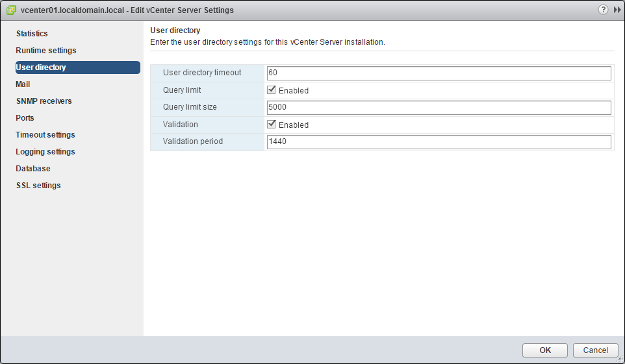Toggle the Validation Enabled checkbox
625x364 pixels.
pos(272,124)
